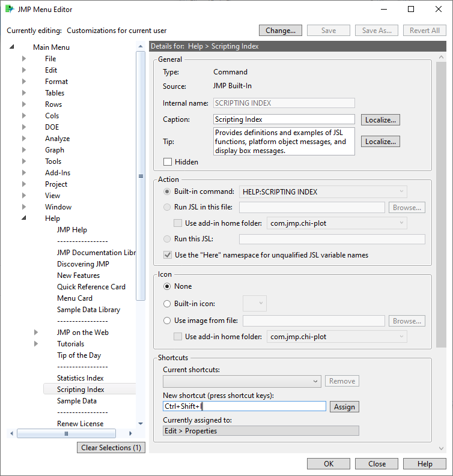The image size is (453, 476).
Task: Select Quick Reference Card item
Action: click(91, 287)
